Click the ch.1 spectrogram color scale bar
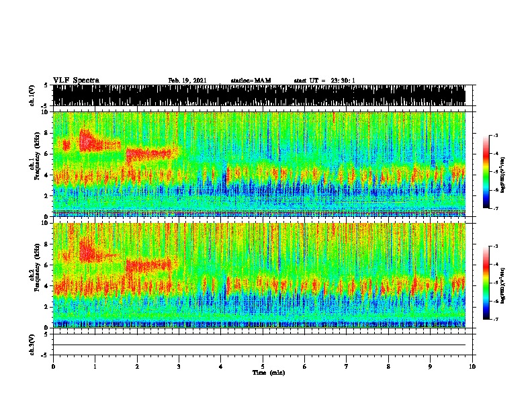The width and height of the screenshot is (532, 411). click(486, 172)
